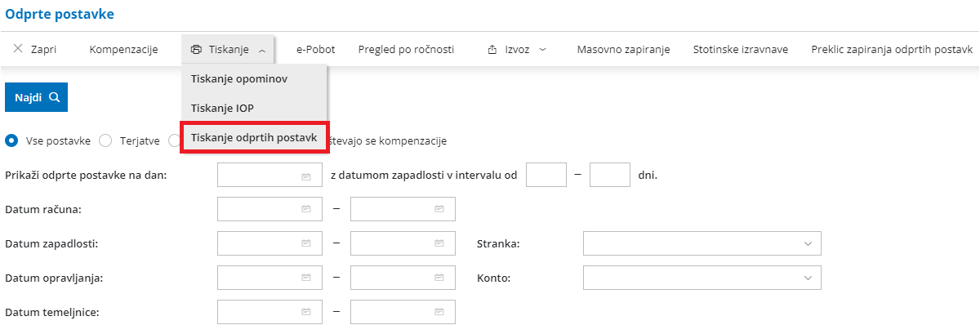Select the Vse postavke radio button
Viewport: 980px width, 334px height.
click(x=11, y=140)
